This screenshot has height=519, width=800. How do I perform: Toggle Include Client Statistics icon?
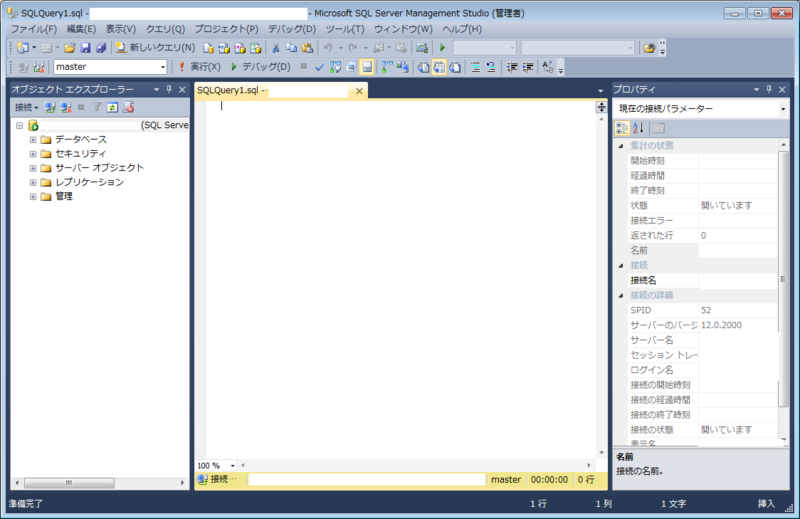point(403,67)
